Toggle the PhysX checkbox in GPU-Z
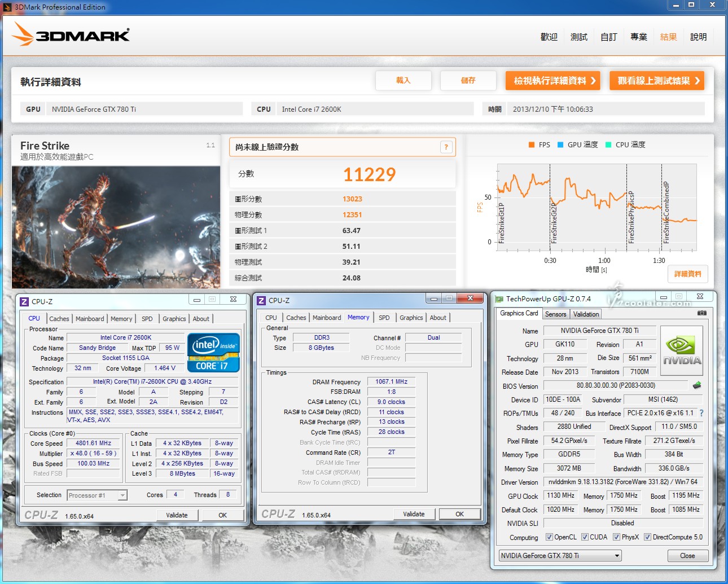This screenshot has width=728, height=584. tap(616, 537)
